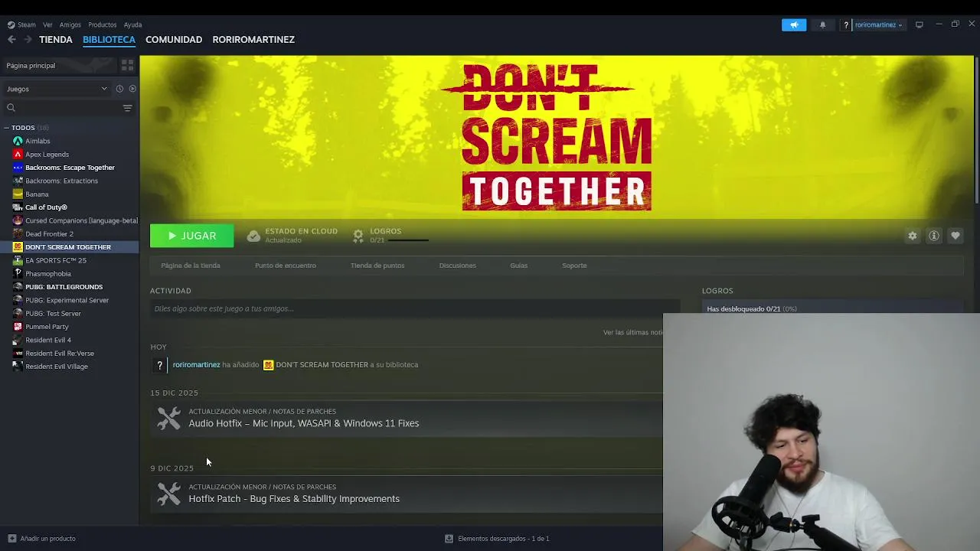Open the Productos menu
Viewport: 980px width, 551px height.
click(x=103, y=24)
